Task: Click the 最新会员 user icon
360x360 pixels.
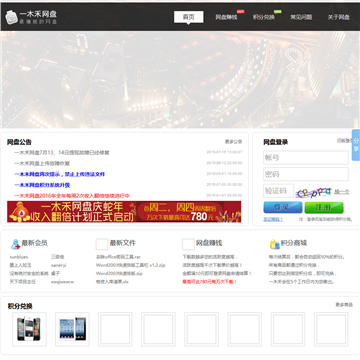Action: (x=15, y=244)
